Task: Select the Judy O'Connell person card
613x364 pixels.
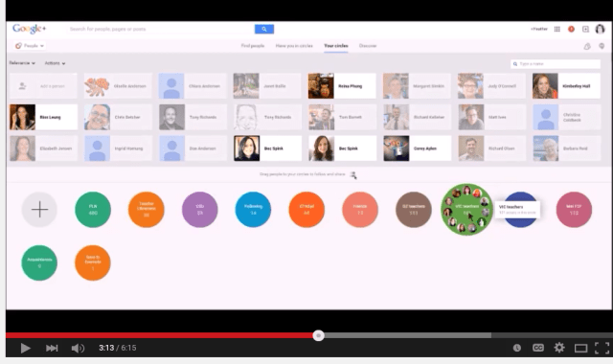Action: coord(491,86)
